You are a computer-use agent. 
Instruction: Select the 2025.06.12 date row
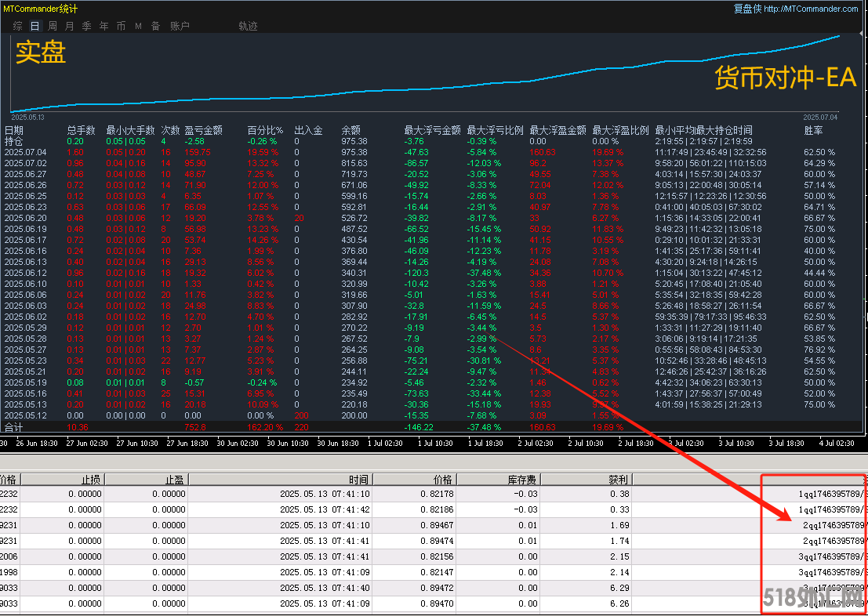point(25,273)
